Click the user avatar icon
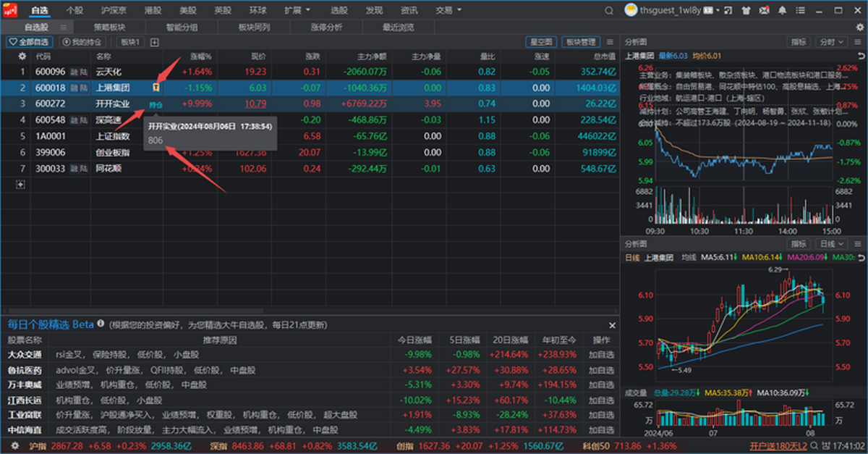Image resolution: width=868 pixels, height=454 pixels. (630, 11)
